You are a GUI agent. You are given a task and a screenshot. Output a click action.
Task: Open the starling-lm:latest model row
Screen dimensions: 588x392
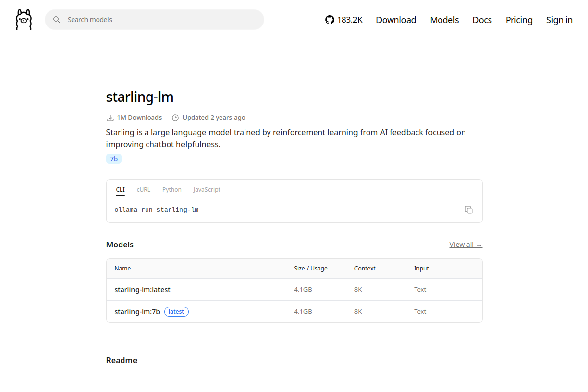tap(294, 290)
